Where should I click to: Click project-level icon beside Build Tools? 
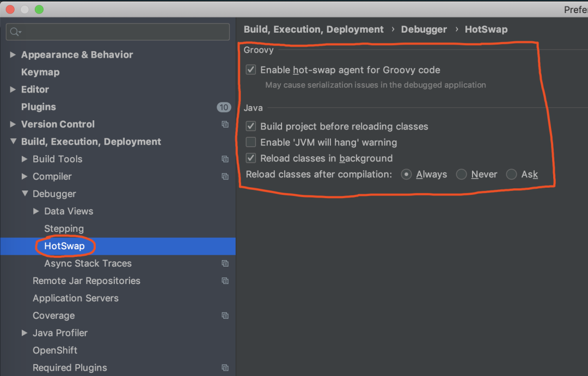(225, 159)
